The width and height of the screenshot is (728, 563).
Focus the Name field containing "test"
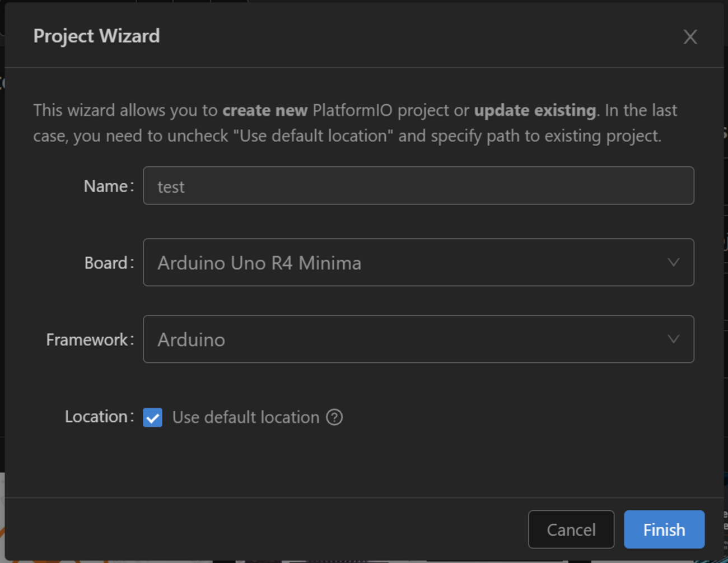[x=418, y=186]
